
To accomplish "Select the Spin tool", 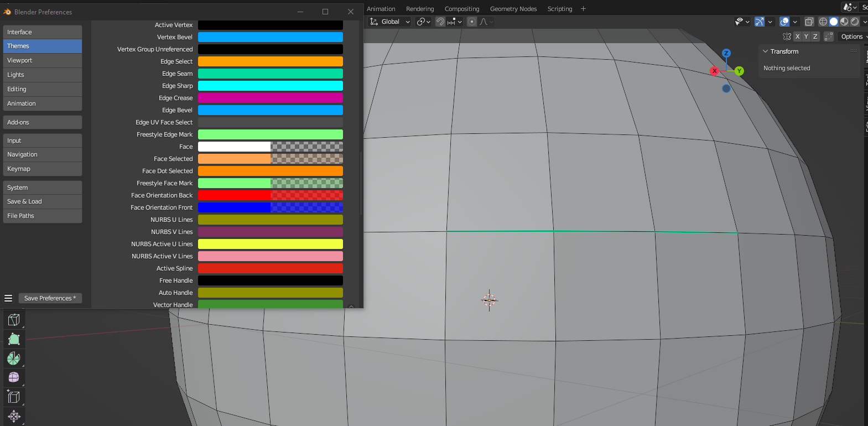I will point(14,359).
